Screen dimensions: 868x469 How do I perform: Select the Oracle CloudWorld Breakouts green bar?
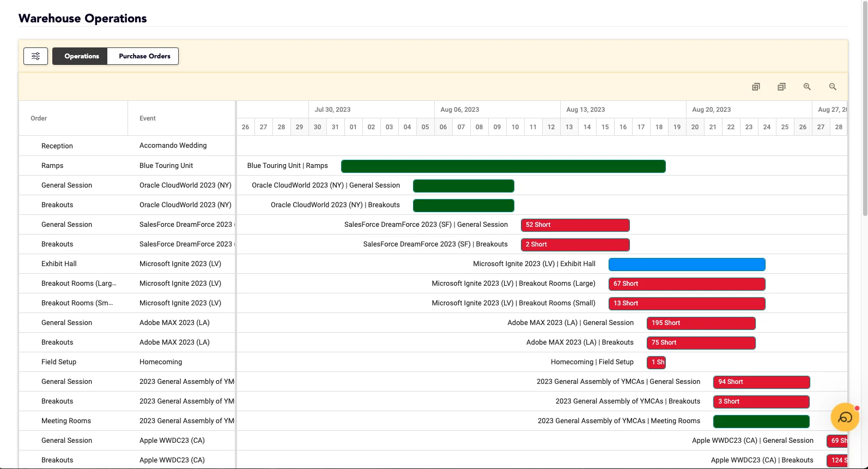click(464, 205)
